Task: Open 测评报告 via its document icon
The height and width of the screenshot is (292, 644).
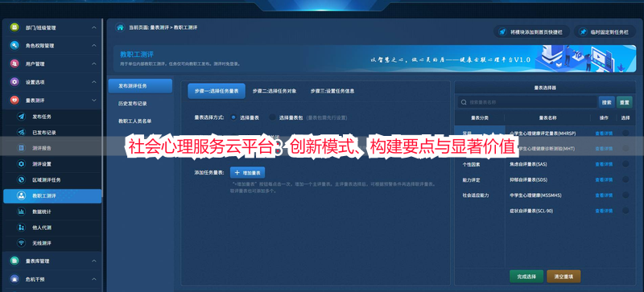Action: (x=21, y=148)
